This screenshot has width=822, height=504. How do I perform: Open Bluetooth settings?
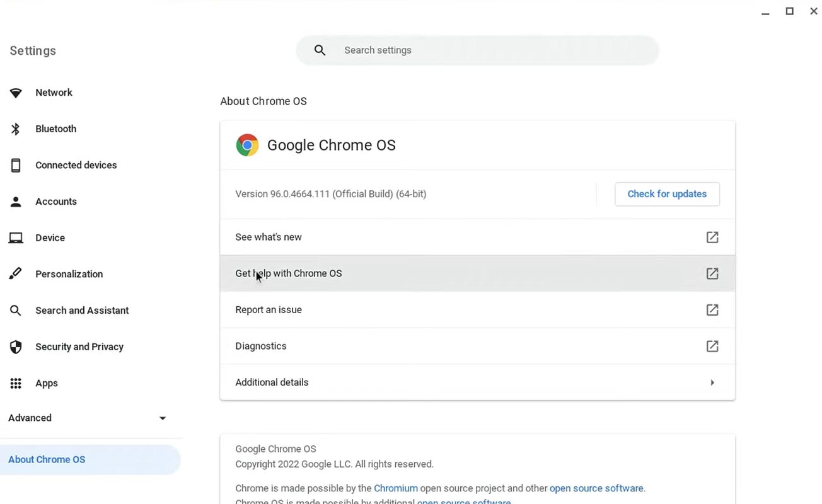(55, 129)
